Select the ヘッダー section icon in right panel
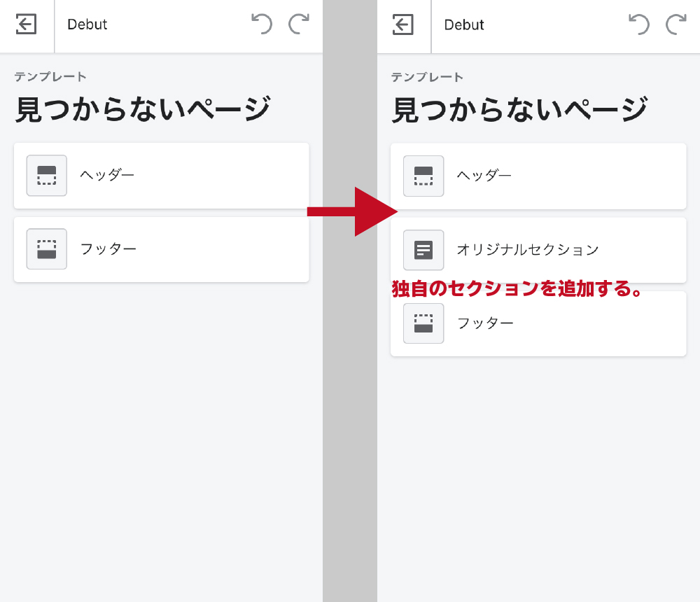 (x=423, y=176)
